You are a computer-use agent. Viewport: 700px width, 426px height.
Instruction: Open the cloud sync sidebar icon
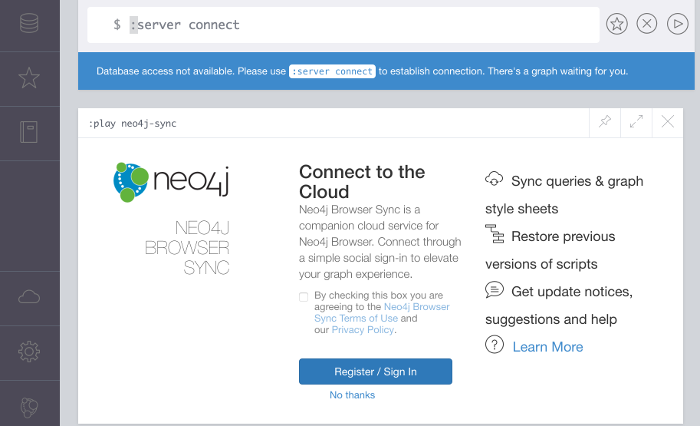[29, 297]
